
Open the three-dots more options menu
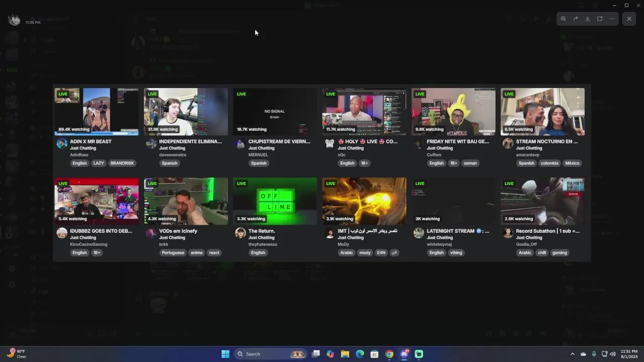pyautogui.click(x=612, y=19)
